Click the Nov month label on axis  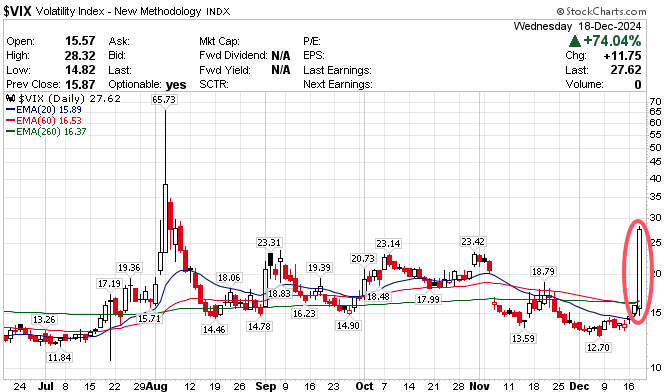[479, 386]
